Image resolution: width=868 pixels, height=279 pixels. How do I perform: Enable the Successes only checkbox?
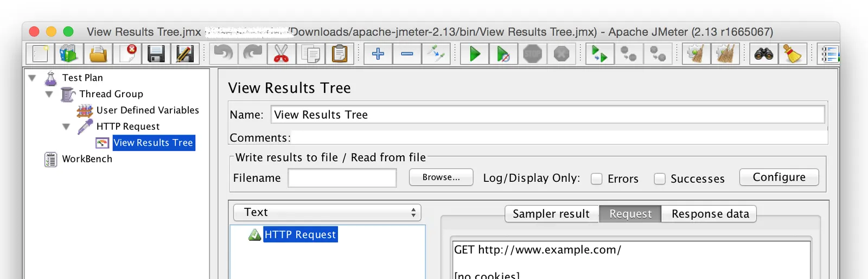(x=659, y=179)
